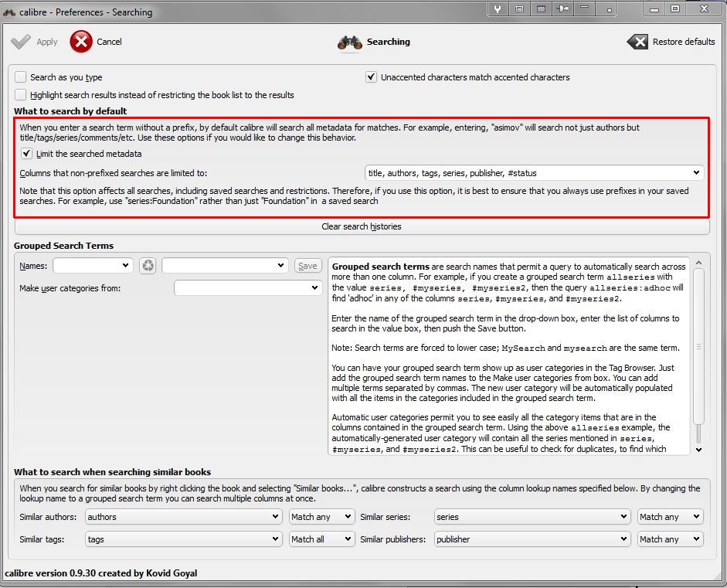Image resolution: width=727 pixels, height=588 pixels.
Task: Open the Similar authors column dropdown
Action: point(184,517)
